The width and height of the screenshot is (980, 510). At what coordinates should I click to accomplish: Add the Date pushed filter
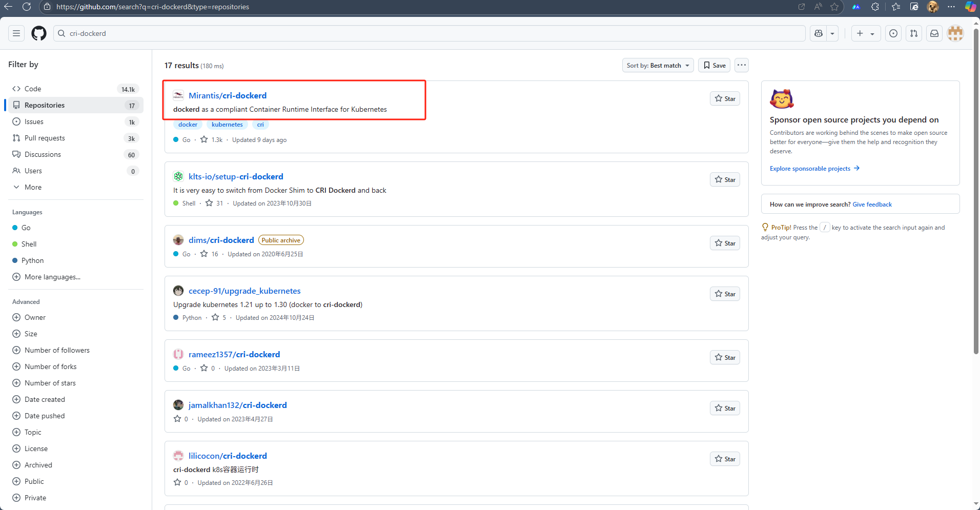click(x=76, y=416)
